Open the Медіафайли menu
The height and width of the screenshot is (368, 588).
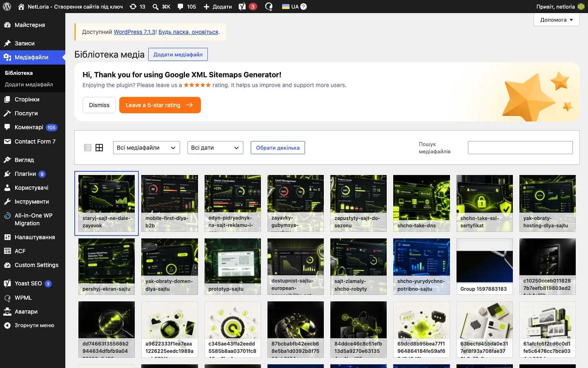[x=33, y=57]
